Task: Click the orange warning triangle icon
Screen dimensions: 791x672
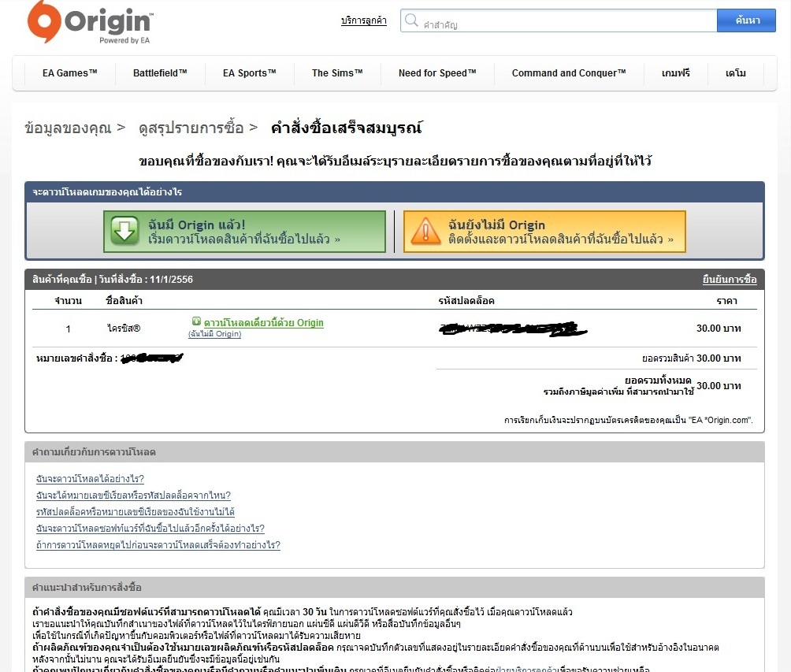Action: pos(425,232)
